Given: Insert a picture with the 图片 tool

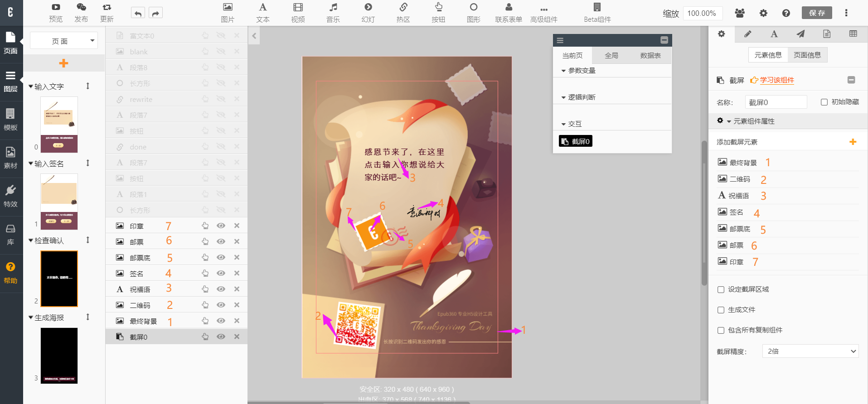Looking at the screenshot, I should tap(228, 13).
